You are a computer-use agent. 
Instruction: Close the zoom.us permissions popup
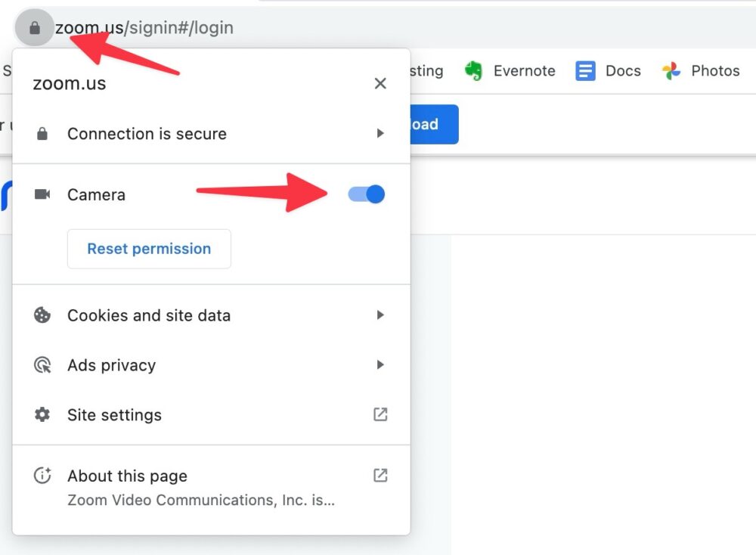pos(380,83)
